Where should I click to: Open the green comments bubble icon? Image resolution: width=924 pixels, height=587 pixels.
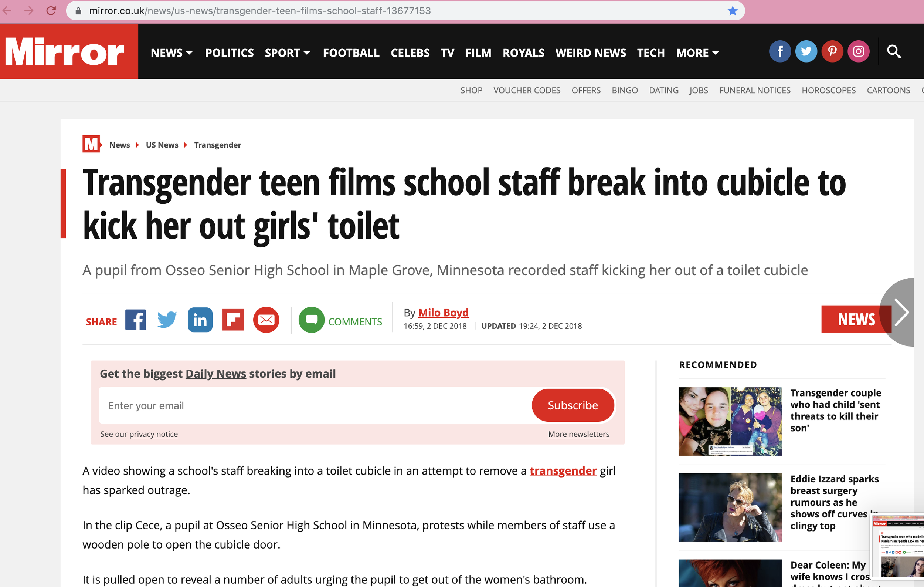click(311, 320)
